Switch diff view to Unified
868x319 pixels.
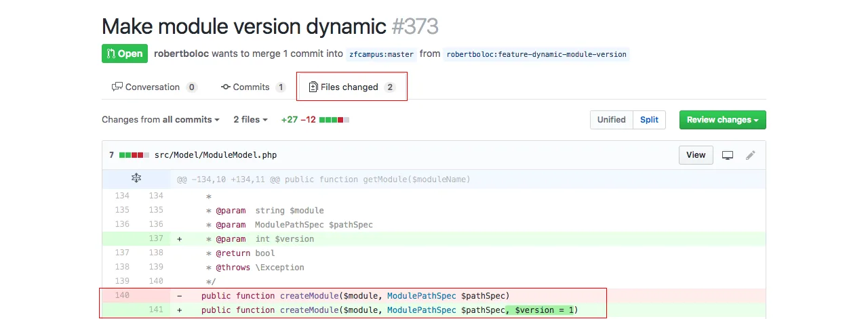point(612,120)
